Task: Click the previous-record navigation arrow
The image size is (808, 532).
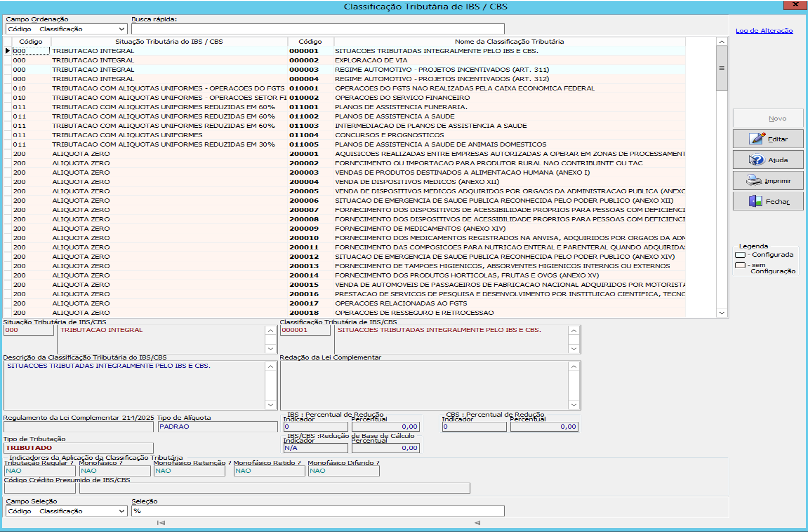Action: pos(477,523)
